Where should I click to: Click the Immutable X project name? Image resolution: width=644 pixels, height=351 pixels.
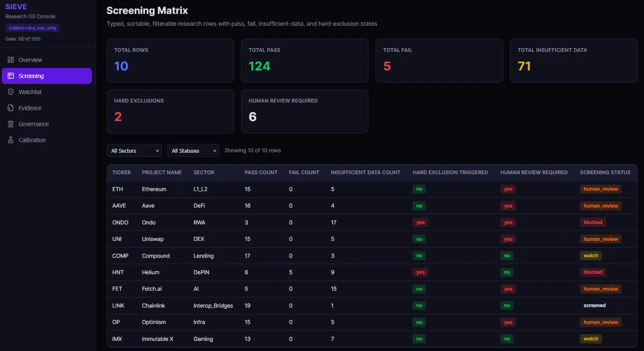tap(158, 339)
